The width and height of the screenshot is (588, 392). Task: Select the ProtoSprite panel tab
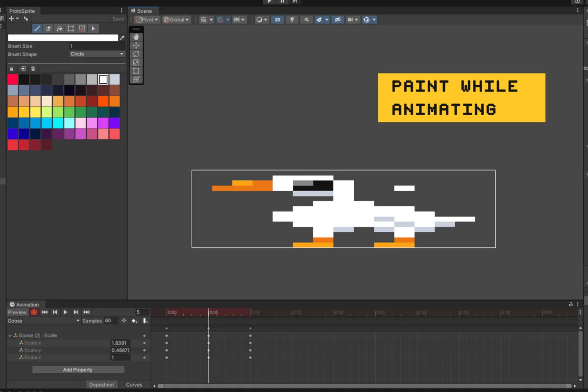pyautogui.click(x=22, y=11)
